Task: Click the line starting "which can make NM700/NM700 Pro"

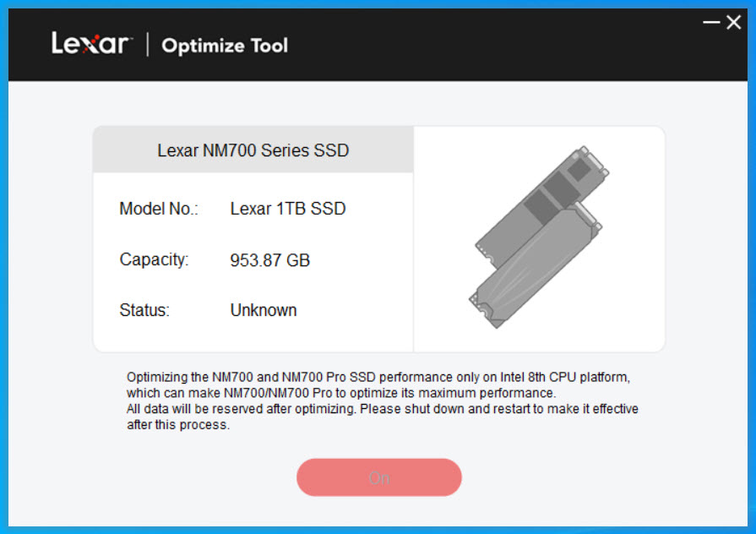Action: pos(341,393)
